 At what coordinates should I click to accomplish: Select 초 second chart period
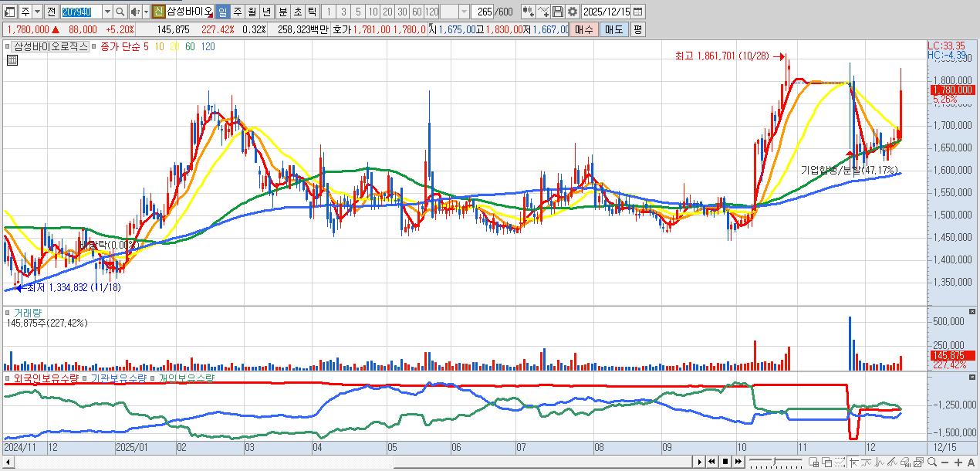(297, 12)
